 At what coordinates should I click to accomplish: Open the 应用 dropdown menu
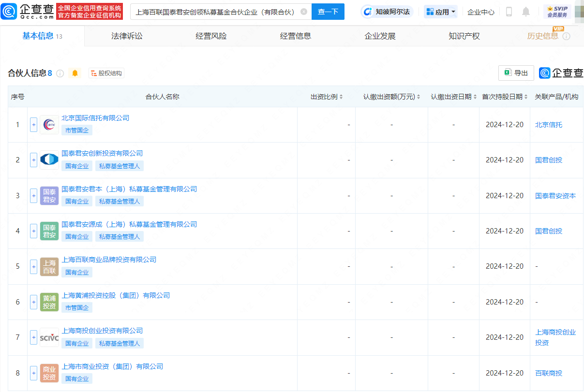441,12
